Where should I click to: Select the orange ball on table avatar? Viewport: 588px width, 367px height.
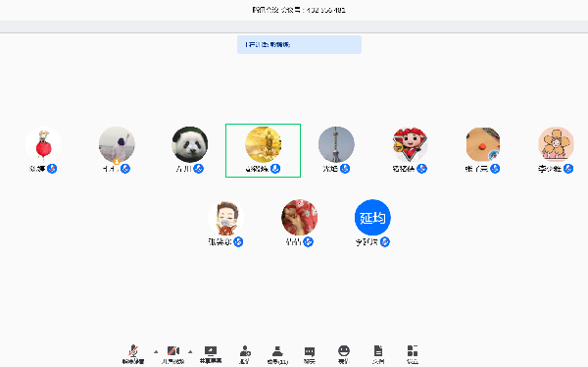click(x=483, y=144)
